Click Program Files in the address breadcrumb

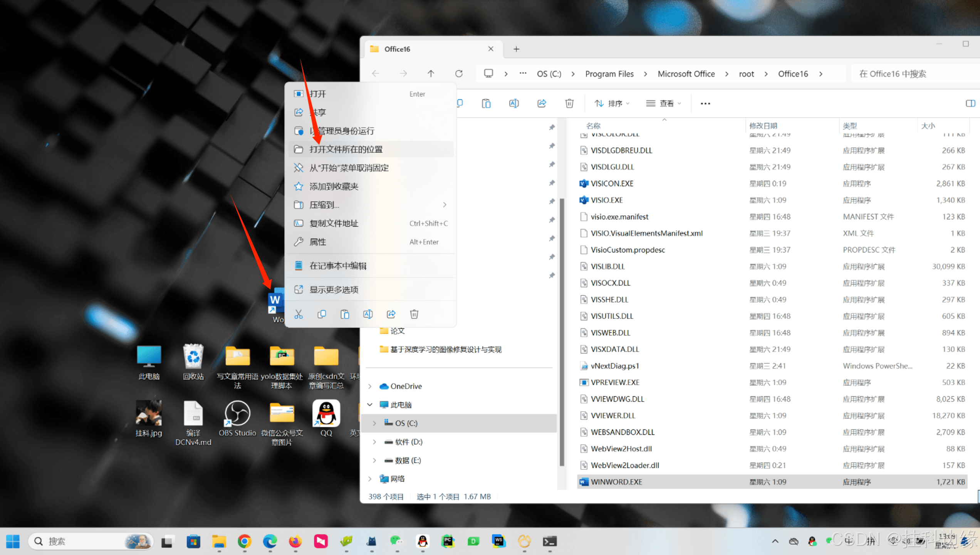click(609, 74)
